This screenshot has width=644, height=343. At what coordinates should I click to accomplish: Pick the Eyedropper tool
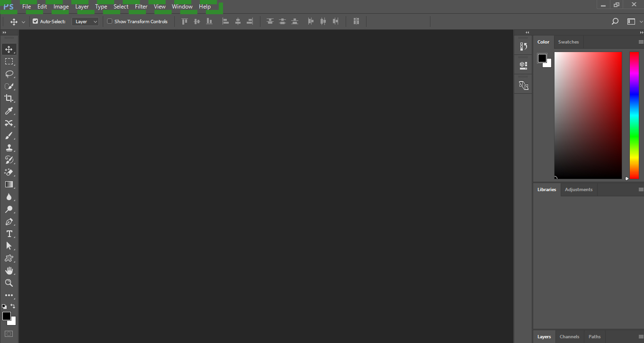pos(9,111)
